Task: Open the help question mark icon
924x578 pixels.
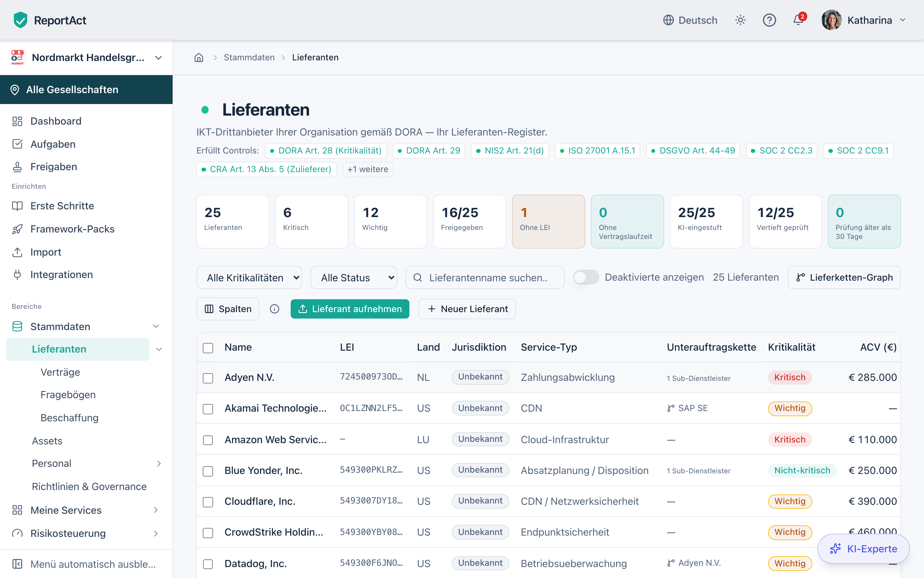Action: (x=769, y=20)
